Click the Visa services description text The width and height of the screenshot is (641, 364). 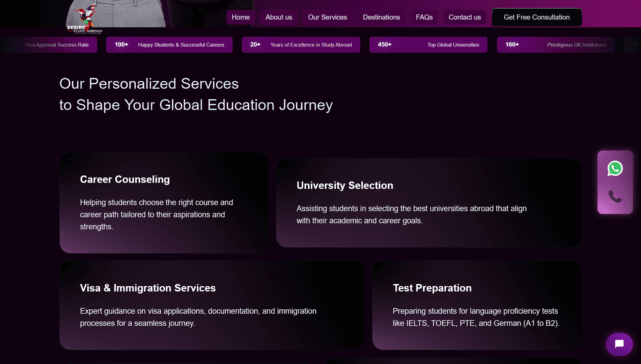click(198, 317)
